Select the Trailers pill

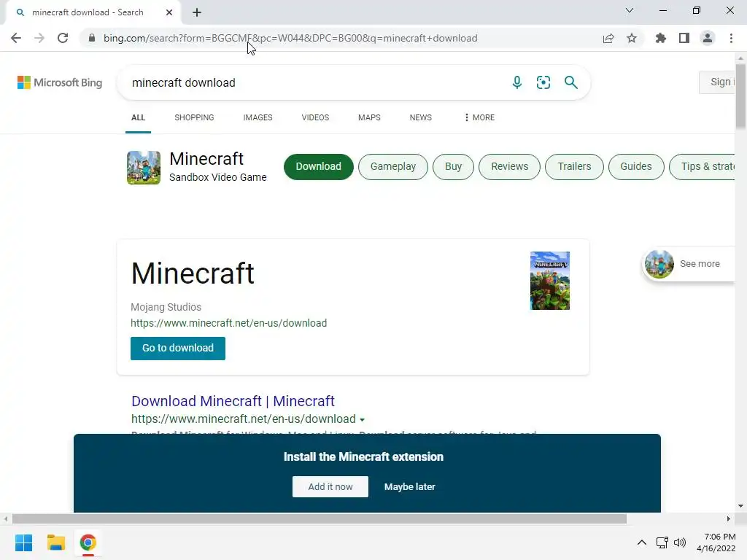(574, 167)
